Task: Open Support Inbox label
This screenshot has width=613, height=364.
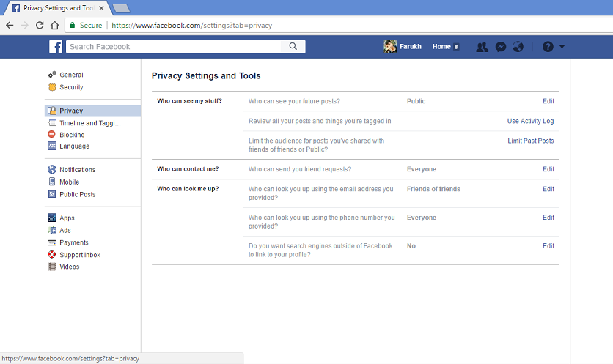Action: pos(80,255)
